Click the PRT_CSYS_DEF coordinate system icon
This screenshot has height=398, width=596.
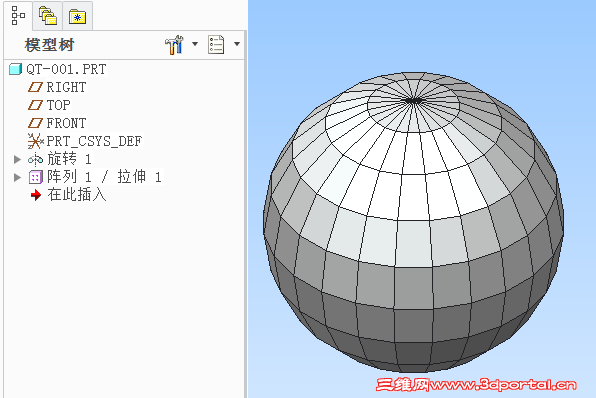click(x=36, y=141)
